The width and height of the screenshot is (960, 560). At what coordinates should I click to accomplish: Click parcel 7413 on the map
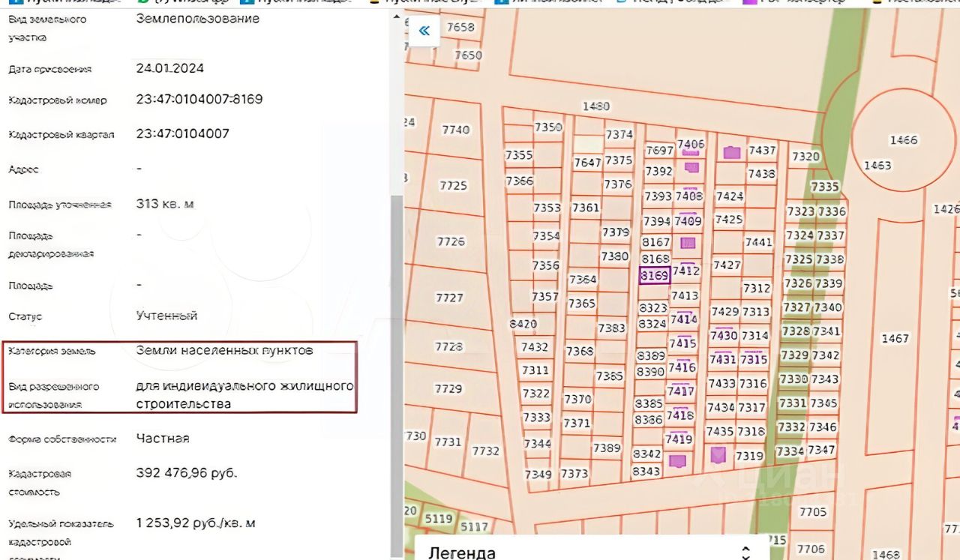(684, 295)
